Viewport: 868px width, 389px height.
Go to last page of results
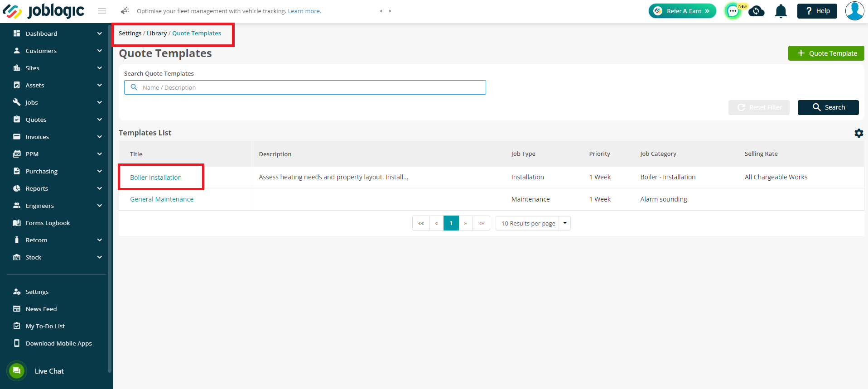click(481, 223)
